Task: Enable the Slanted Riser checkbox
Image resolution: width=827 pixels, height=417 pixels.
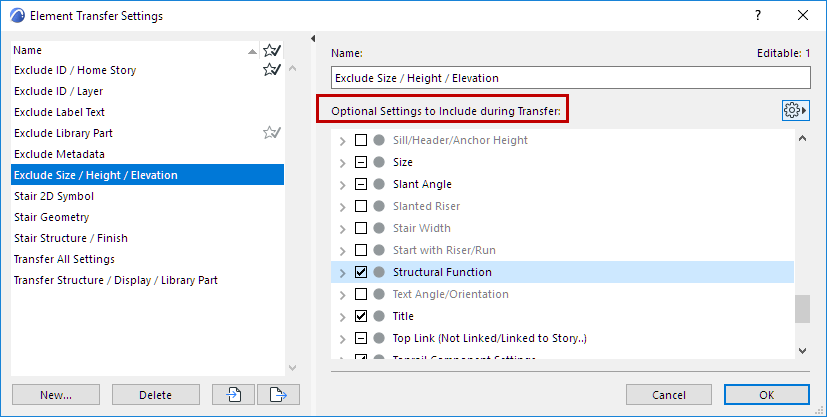Action: (361, 206)
